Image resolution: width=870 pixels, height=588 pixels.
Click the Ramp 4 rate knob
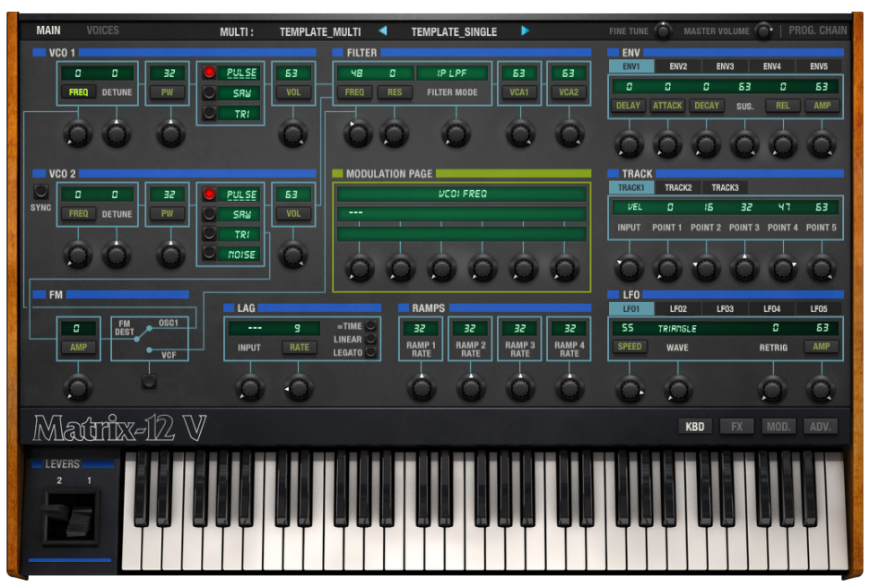[570, 386]
